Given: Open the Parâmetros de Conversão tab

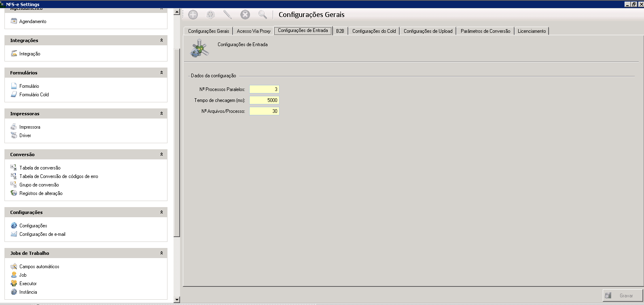Looking at the screenshot, I should coord(485,31).
